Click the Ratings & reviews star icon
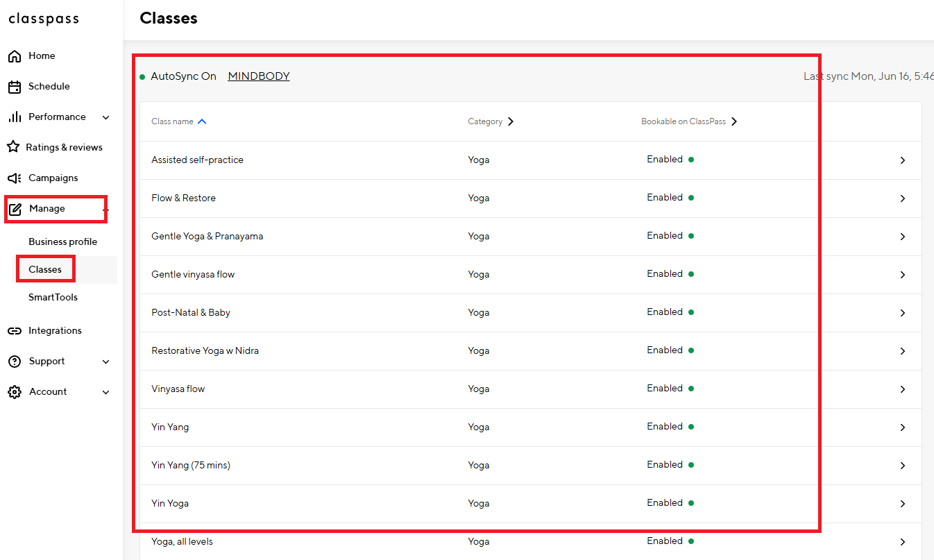Viewport: 934px width, 560px height. pyautogui.click(x=12, y=147)
